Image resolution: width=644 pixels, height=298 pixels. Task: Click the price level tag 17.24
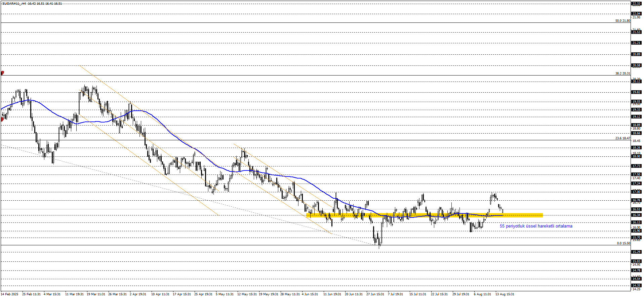(636, 184)
